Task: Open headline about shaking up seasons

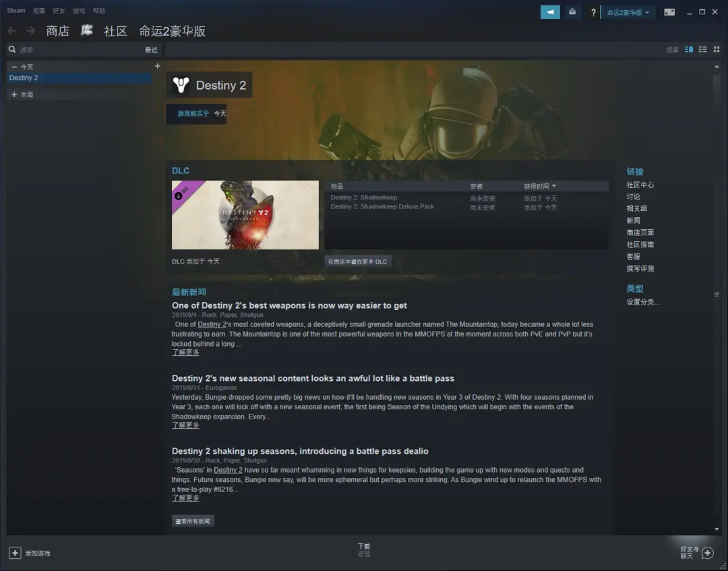Action: pos(300,451)
